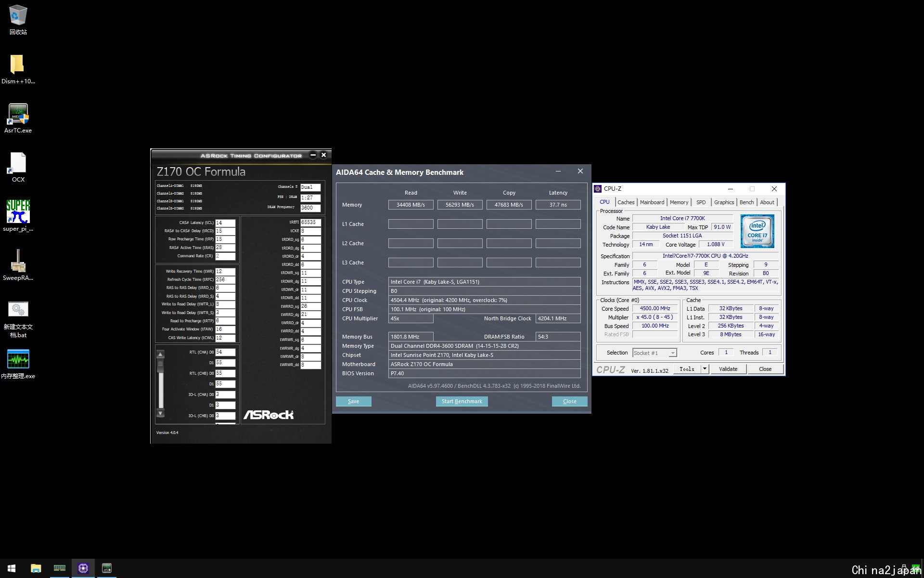
Task: Open File Explorer from the taskbar
Action: 36,568
